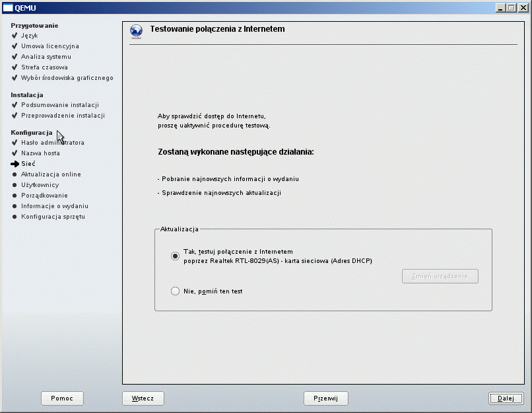
Task: Select 'Tak, testuj połączenie z Internetem' option
Action: tap(175, 256)
